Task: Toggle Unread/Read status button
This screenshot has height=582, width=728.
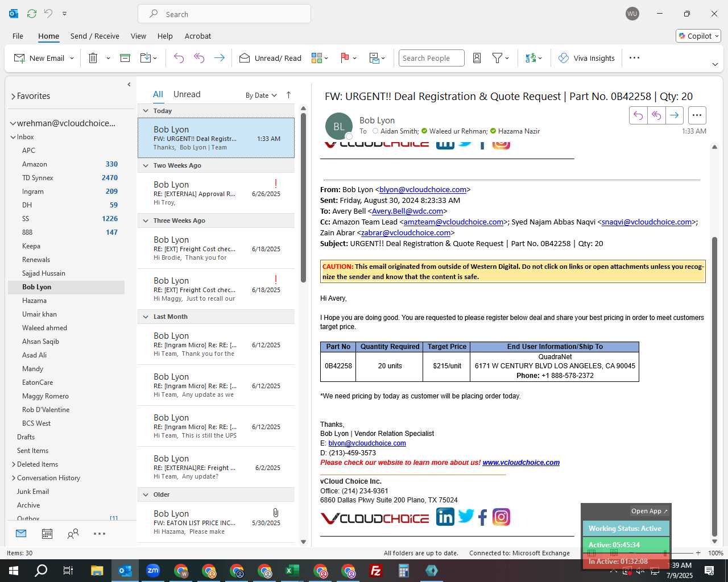Action: [270, 58]
